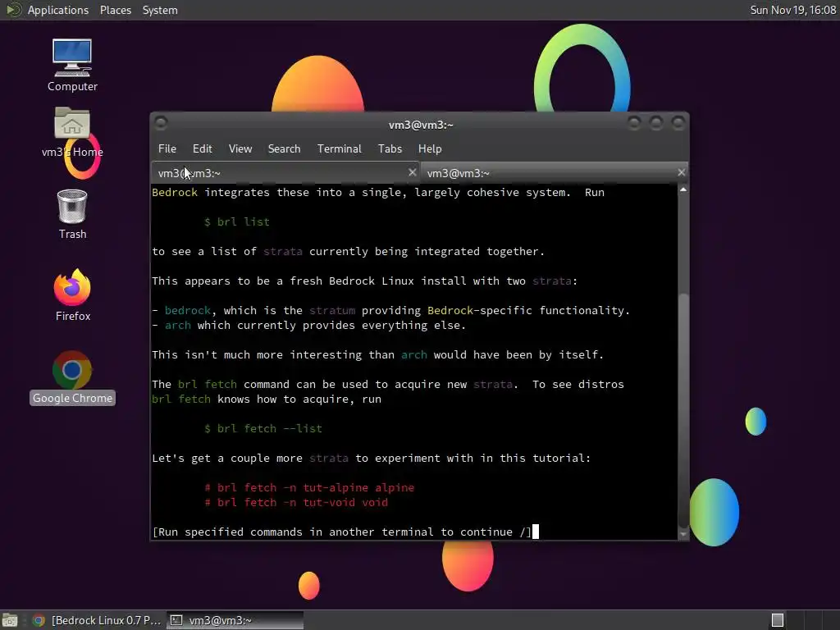Open the terminal View menu
The image size is (840, 630).
click(x=240, y=149)
